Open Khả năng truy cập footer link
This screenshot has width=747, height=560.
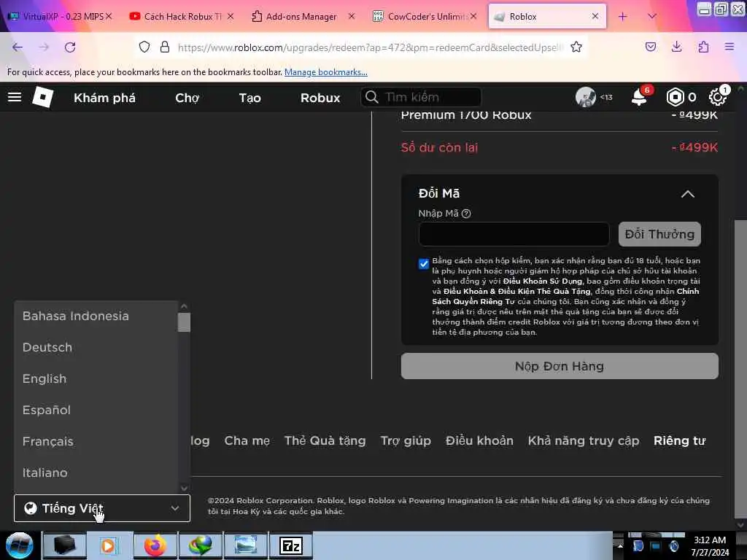point(583,441)
